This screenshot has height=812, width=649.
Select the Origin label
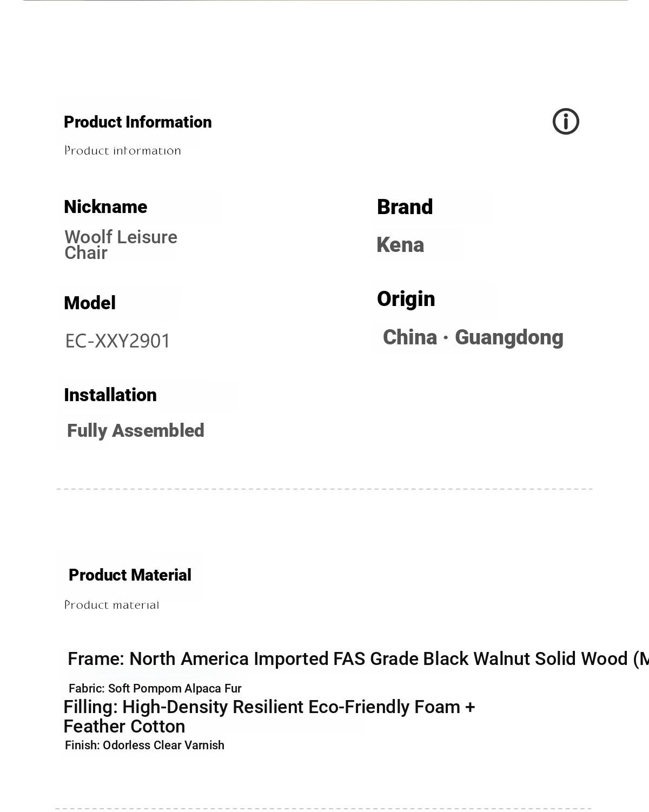pyautogui.click(x=406, y=299)
